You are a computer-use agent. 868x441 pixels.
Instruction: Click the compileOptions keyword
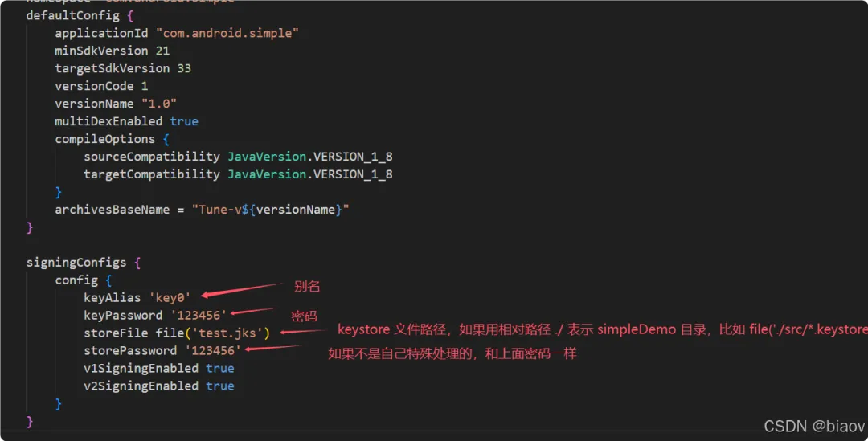(105, 139)
